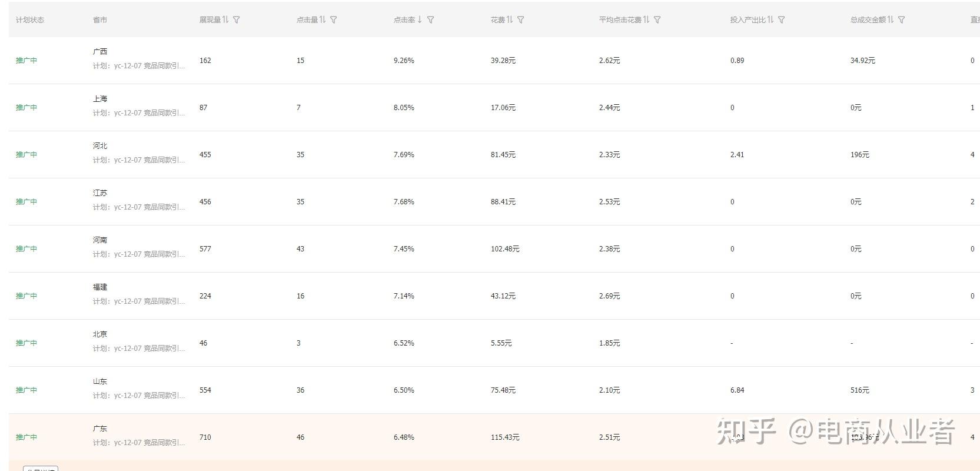Click the 推广中 status in 河北 row

pos(26,155)
